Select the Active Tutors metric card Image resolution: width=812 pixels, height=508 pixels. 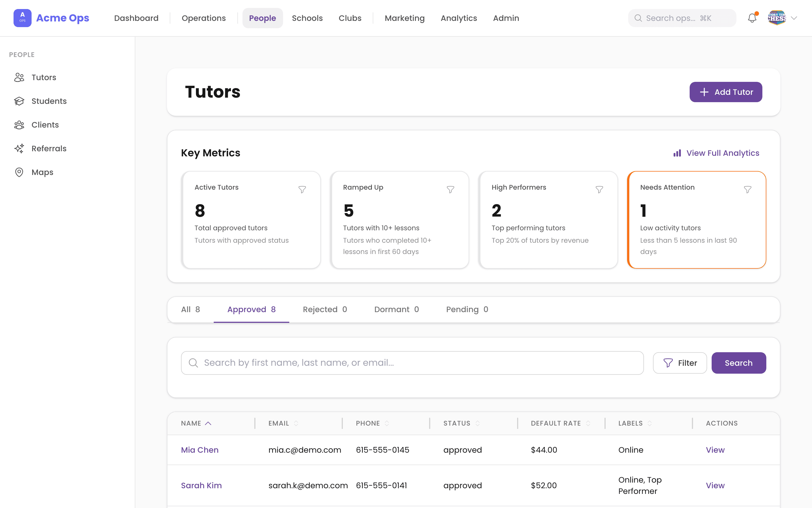point(251,220)
